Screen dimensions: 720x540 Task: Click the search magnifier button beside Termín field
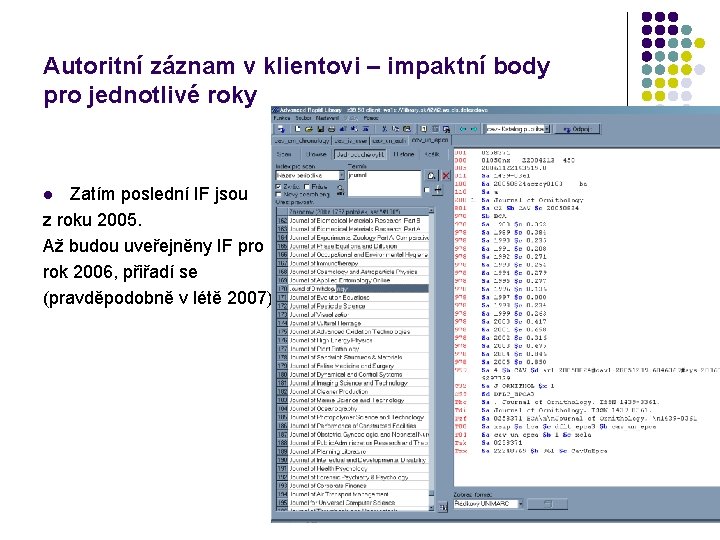pyautogui.click(x=431, y=175)
